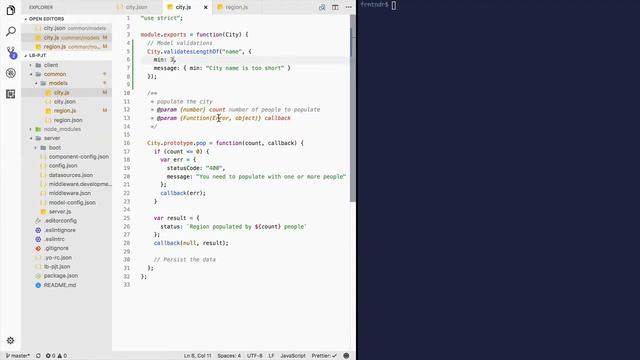Open the Debug view icon
The image size is (640, 360).
(x=11, y=73)
